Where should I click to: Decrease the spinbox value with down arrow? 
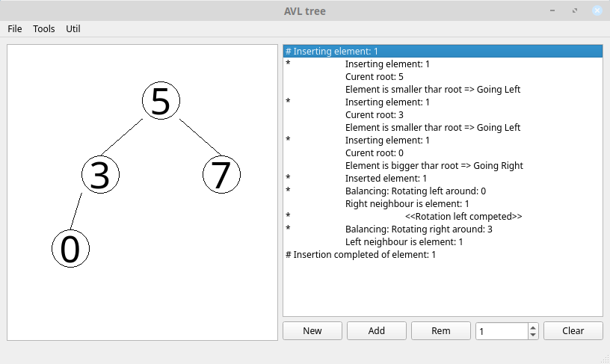533,335
